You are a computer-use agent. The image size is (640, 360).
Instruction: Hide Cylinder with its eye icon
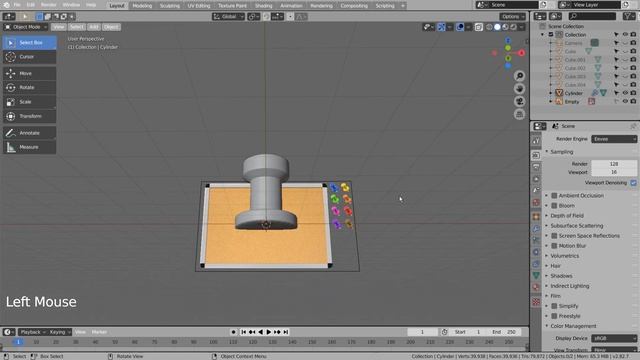click(625, 93)
